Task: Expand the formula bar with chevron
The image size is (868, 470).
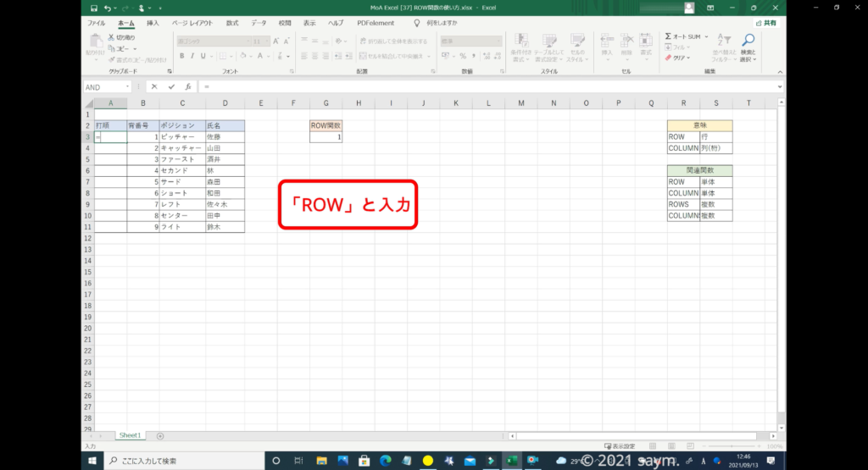Action: [x=779, y=86]
